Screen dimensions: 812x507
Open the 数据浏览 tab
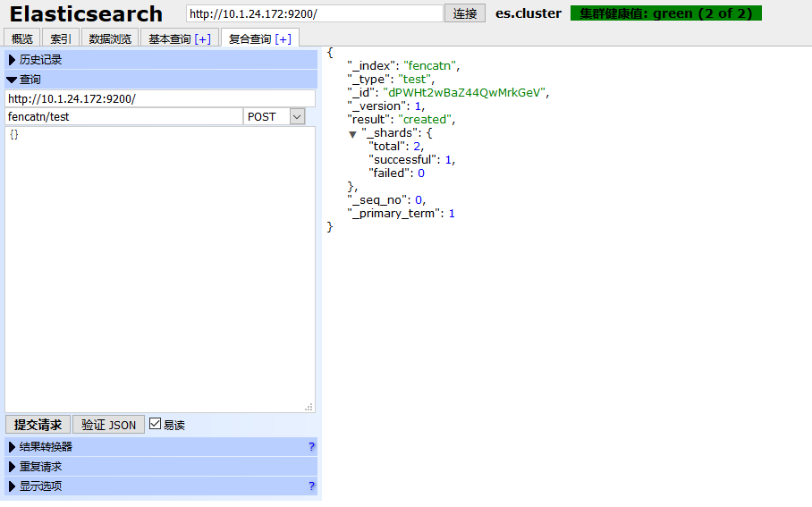click(x=110, y=38)
